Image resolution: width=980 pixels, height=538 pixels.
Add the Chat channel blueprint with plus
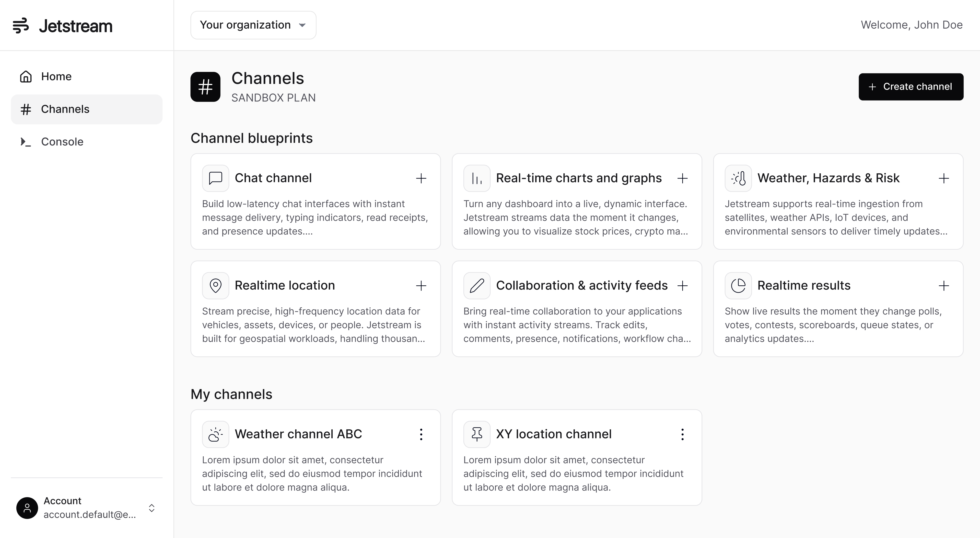(x=421, y=178)
